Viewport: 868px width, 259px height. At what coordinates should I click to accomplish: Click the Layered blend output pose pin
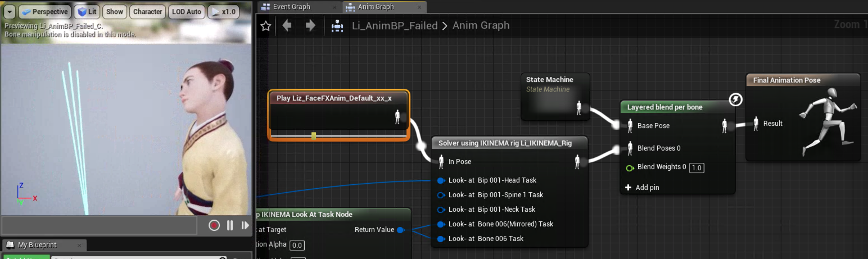pos(725,126)
